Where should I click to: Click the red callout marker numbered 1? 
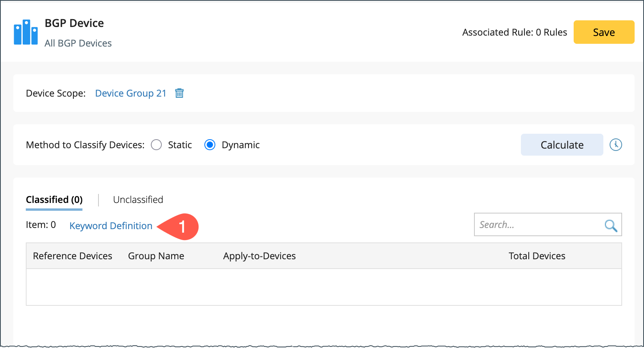pos(181,226)
